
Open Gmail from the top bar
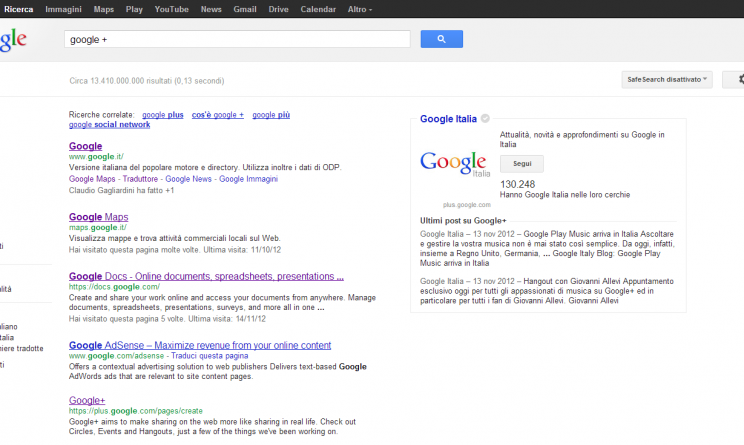(x=244, y=9)
